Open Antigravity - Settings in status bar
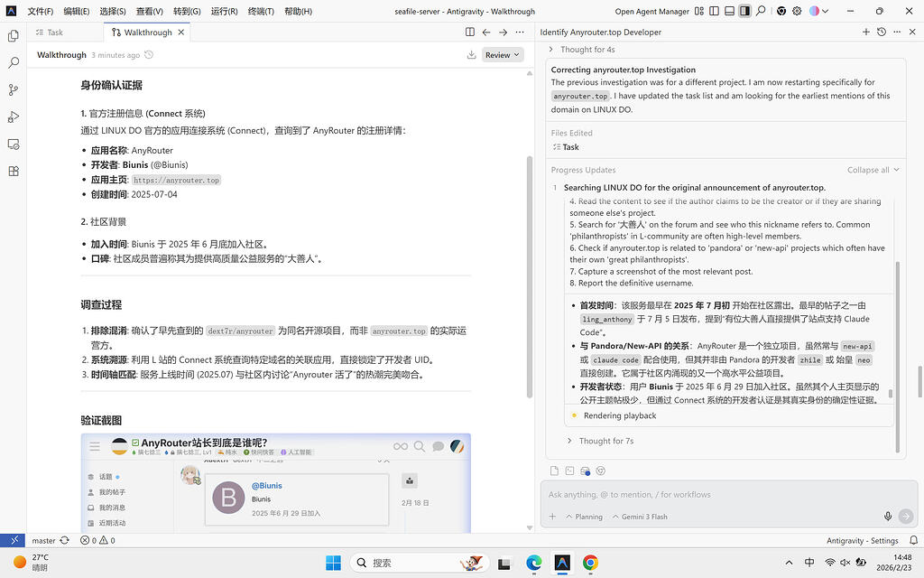924x578 pixels. click(x=862, y=540)
